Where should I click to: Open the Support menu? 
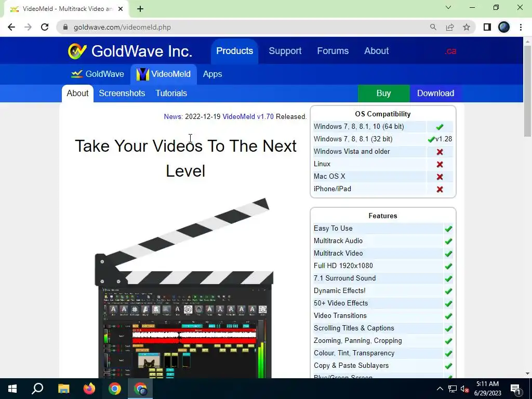[x=285, y=51]
